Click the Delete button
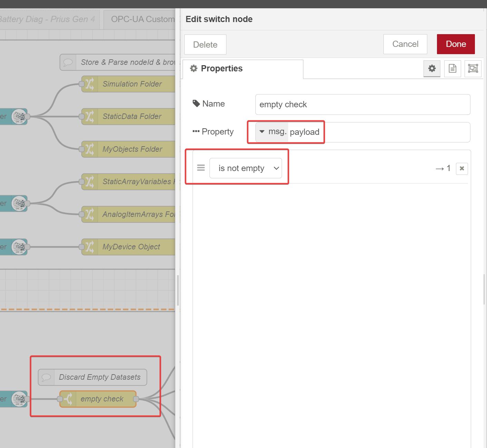 coord(205,44)
